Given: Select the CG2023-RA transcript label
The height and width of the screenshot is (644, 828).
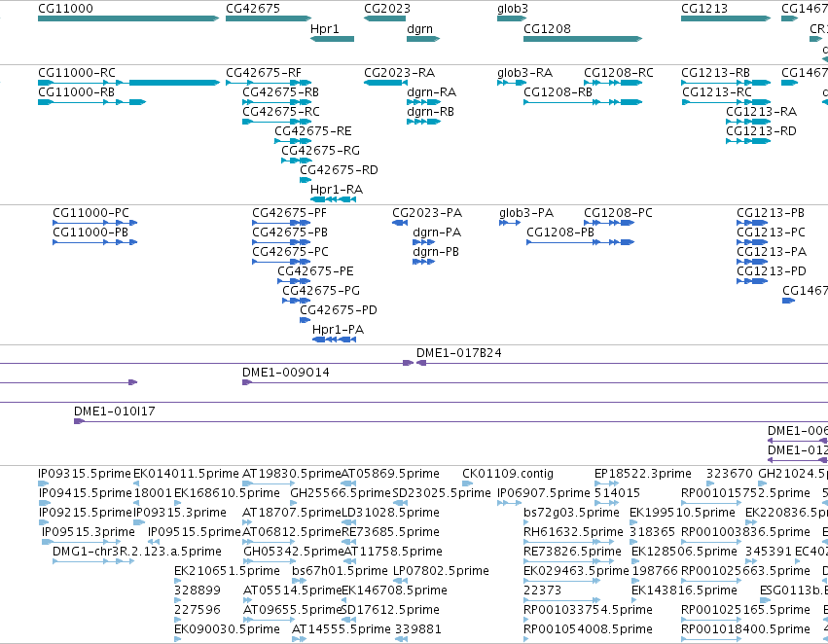Looking at the screenshot, I should pyautogui.click(x=400, y=73).
